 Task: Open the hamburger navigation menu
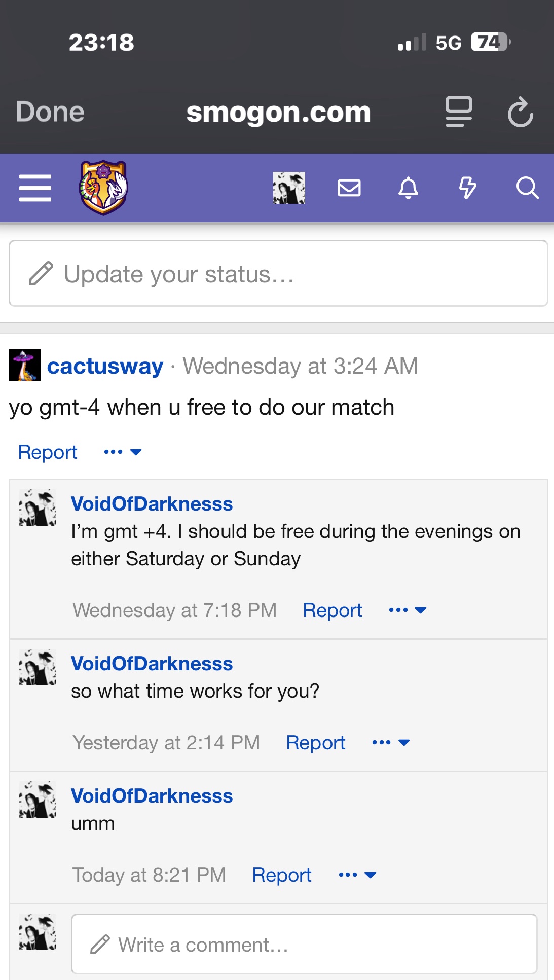(x=35, y=188)
